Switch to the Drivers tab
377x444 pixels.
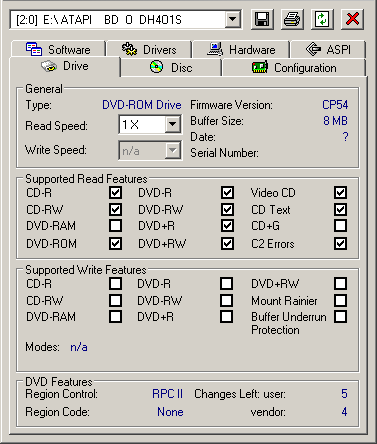coord(149,49)
